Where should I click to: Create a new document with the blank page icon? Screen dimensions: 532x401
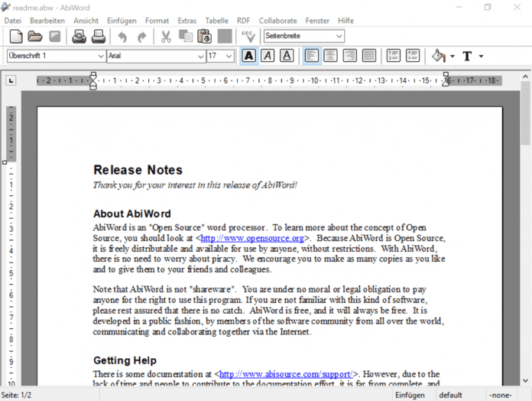(16, 36)
